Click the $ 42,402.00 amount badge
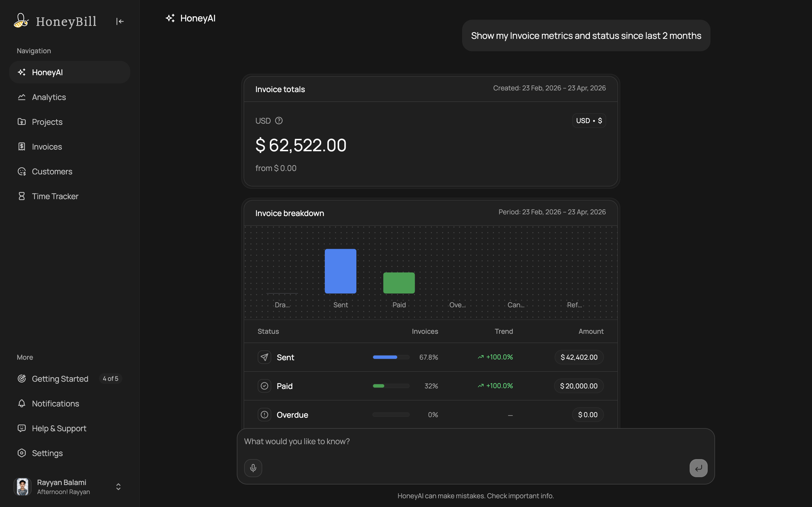The height and width of the screenshot is (507, 812). (x=579, y=357)
